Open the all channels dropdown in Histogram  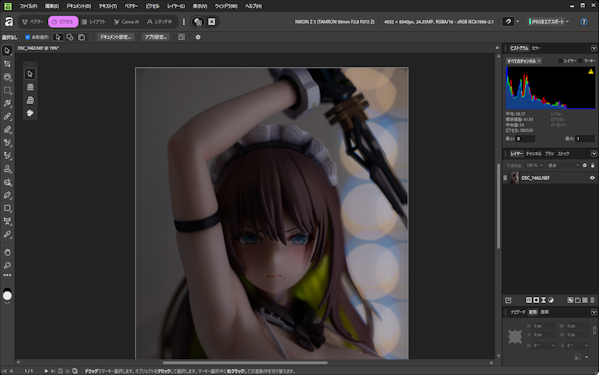524,61
